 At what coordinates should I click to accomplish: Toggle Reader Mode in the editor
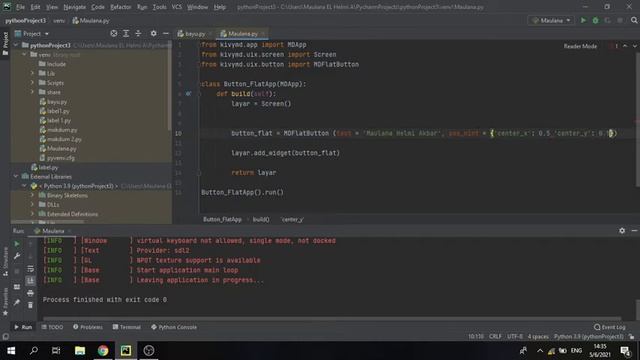(x=580, y=46)
